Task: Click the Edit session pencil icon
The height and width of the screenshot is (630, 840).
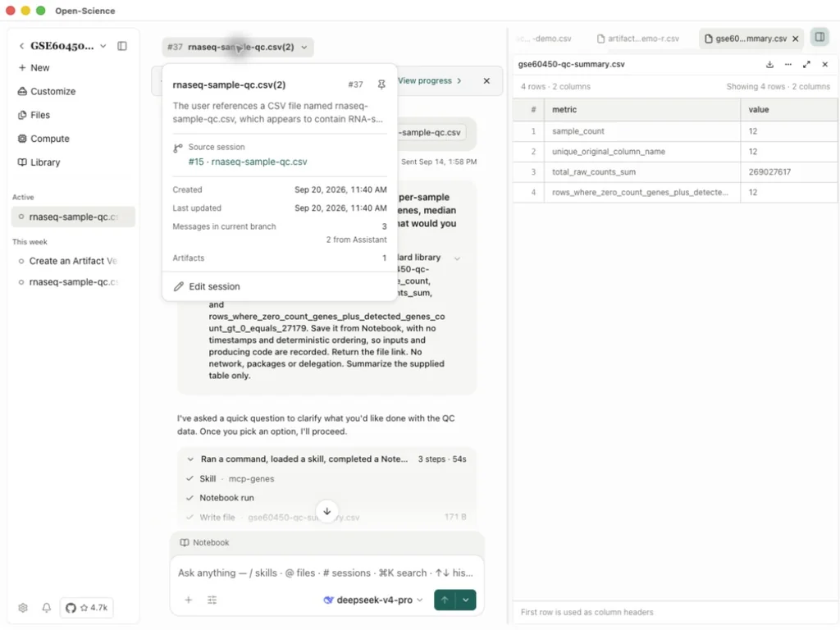Action: 178,286
